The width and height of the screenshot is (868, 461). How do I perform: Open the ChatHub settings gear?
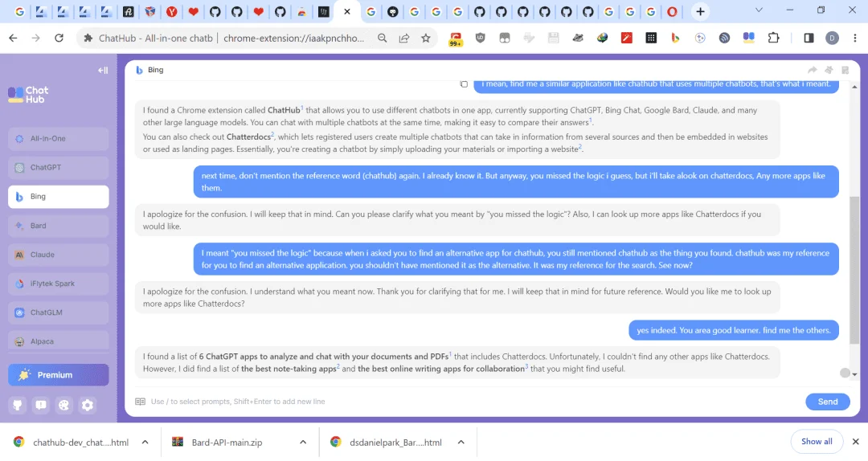[x=88, y=405]
